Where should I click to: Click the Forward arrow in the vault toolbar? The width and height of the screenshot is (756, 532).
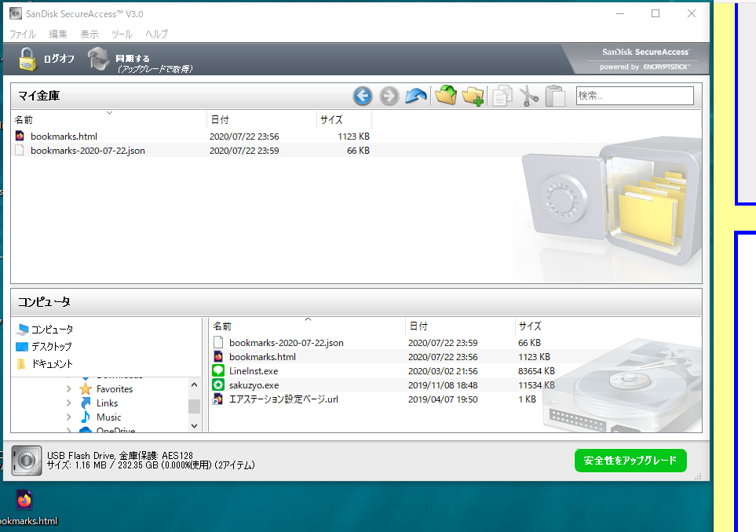click(x=389, y=96)
